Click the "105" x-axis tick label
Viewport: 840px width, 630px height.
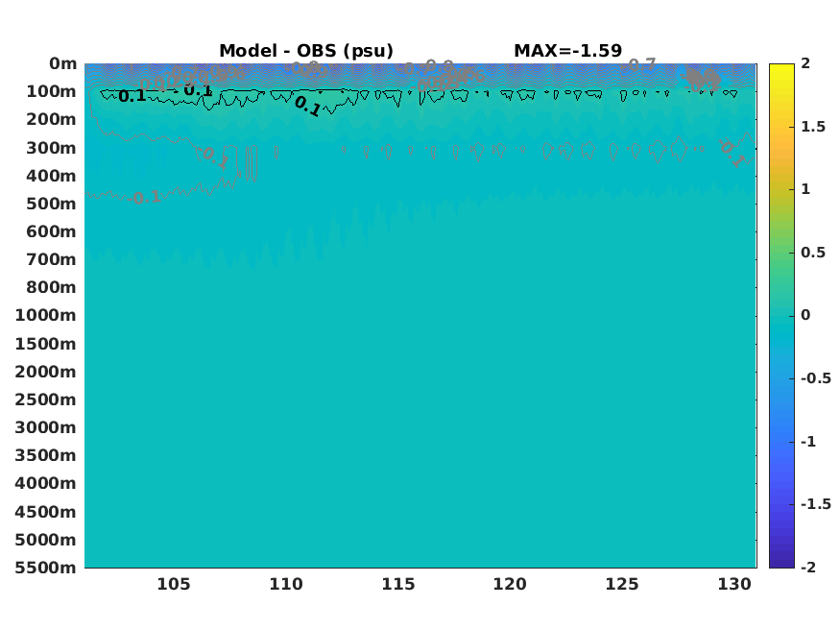[x=174, y=584]
